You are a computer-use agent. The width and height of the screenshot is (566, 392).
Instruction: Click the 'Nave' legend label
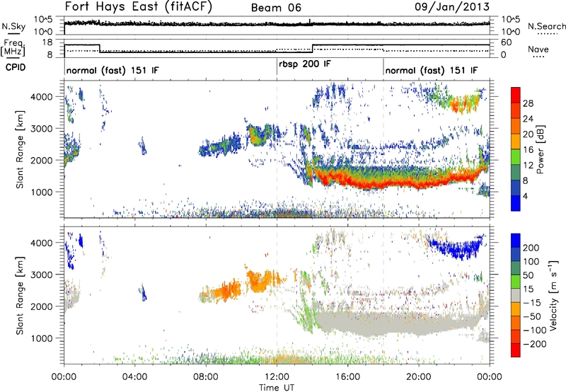[538, 49]
